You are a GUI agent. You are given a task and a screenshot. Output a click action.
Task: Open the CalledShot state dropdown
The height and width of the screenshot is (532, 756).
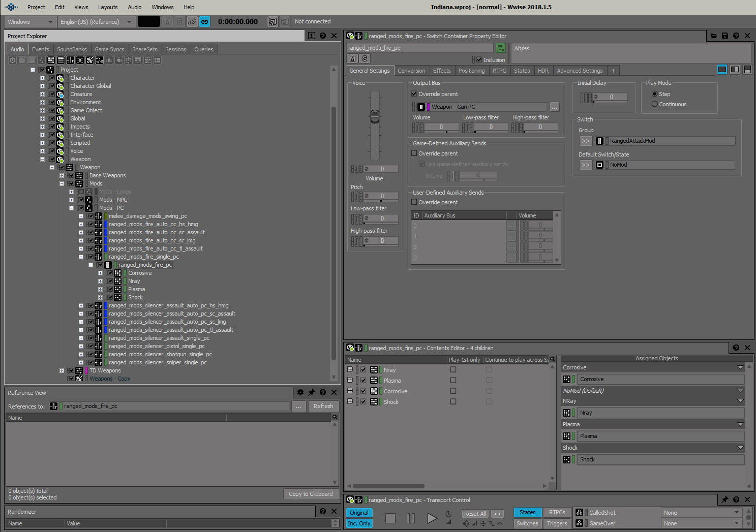702,513
